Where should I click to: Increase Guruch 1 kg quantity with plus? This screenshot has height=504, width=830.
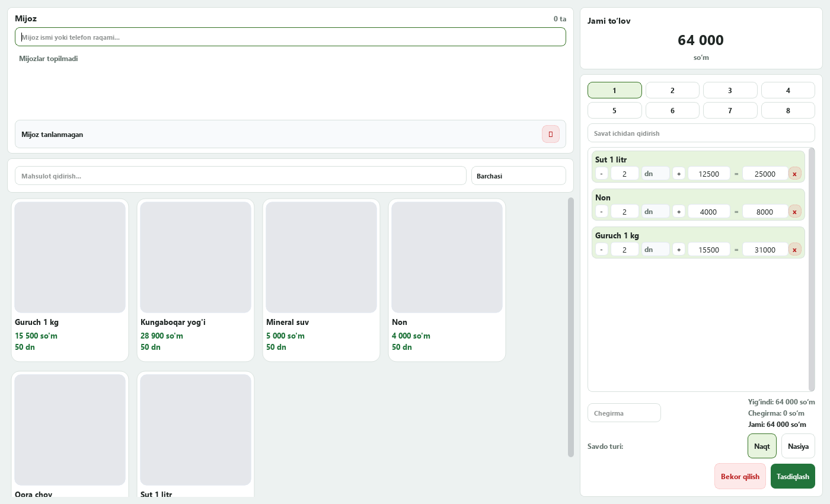[679, 249]
